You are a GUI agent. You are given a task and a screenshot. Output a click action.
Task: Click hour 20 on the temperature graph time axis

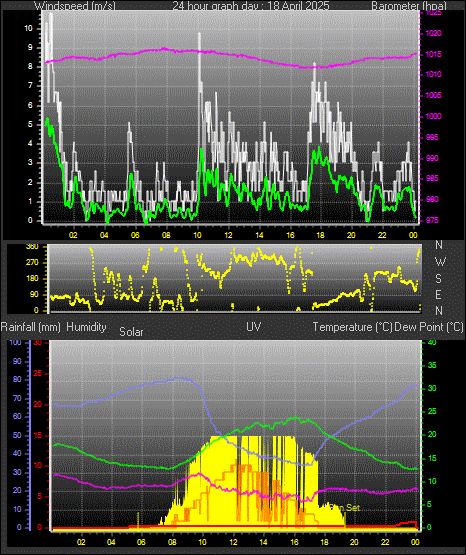[354, 542]
